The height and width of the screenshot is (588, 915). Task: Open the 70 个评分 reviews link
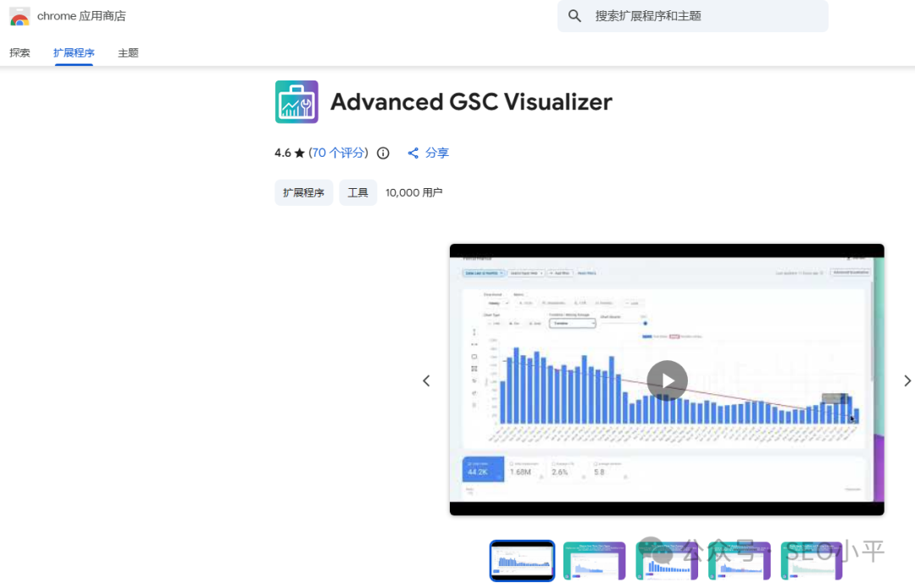337,153
